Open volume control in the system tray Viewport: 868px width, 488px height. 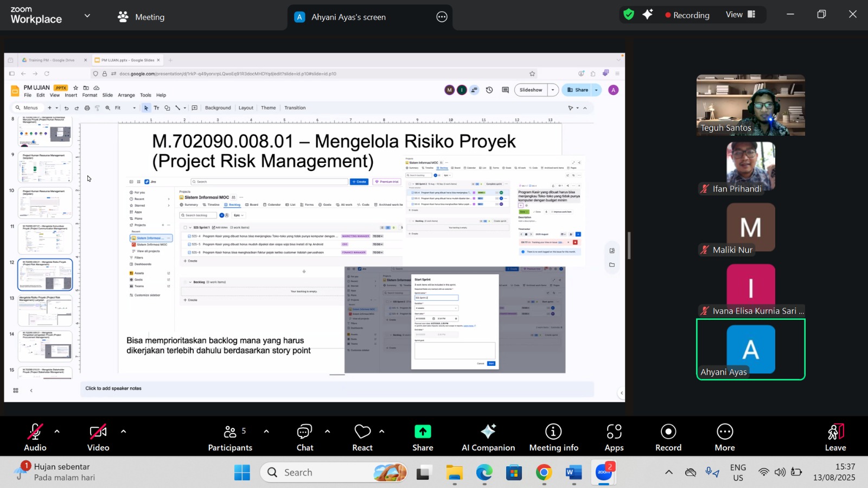coord(780,472)
